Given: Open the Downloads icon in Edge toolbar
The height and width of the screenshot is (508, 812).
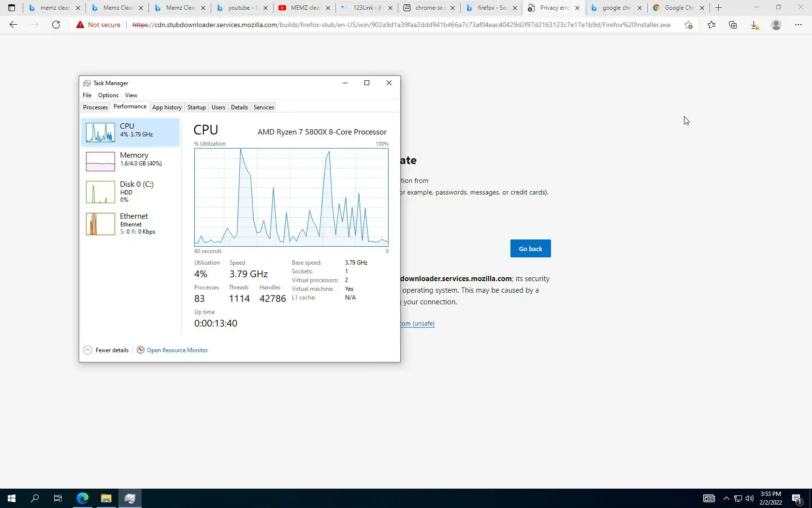Looking at the screenshot, I should pyautogui.click(x=754, y=25).
